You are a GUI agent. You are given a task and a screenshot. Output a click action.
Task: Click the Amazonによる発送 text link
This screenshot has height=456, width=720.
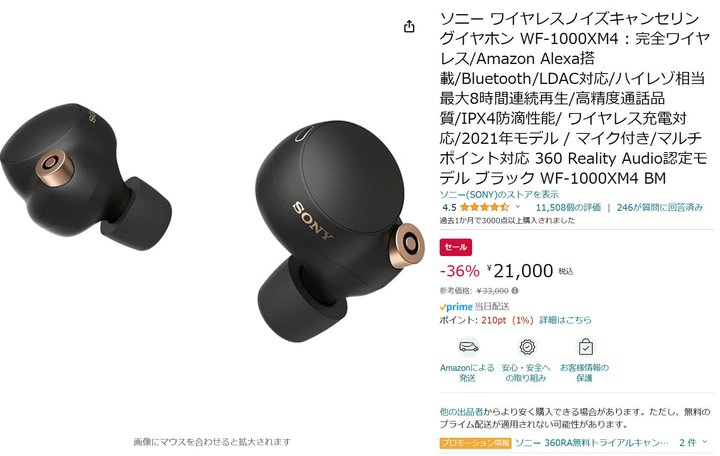467,372
